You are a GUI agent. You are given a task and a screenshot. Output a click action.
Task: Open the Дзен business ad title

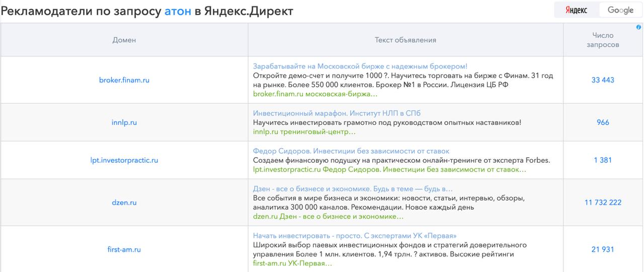349,189
